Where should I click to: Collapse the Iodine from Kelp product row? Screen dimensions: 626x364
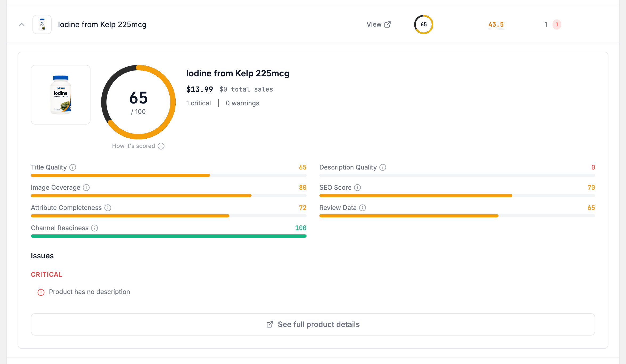(x=22, y=24)
